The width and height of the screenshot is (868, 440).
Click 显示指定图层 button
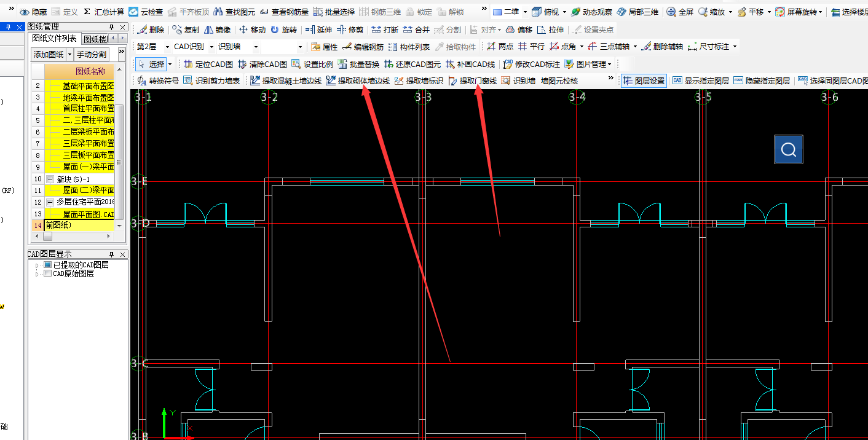pyautogui.click(x=700, y=81)
